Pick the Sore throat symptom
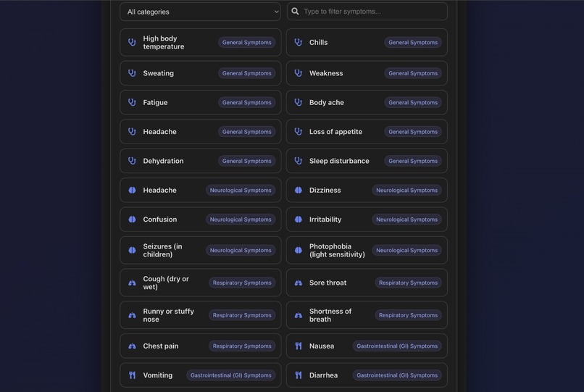 click(x=367, y=283)
